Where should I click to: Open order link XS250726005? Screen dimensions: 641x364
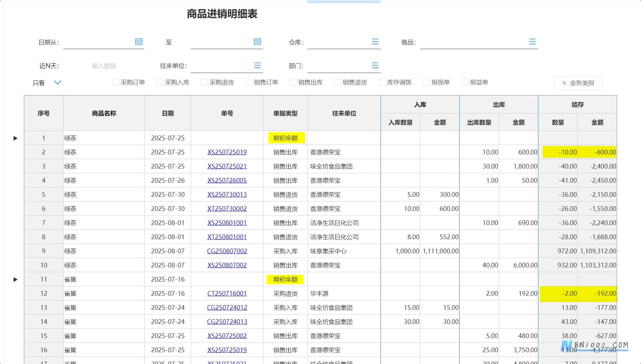tap(227, 180)
